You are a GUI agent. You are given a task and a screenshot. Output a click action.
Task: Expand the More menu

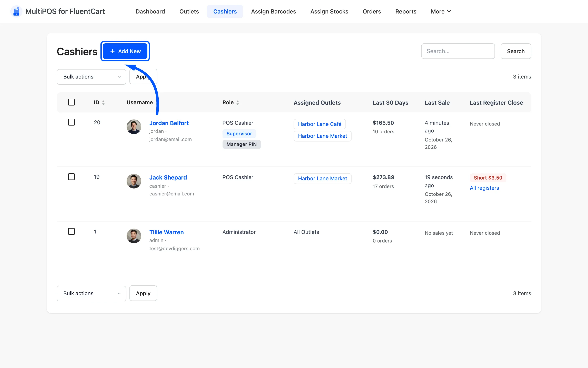(441, 11)
